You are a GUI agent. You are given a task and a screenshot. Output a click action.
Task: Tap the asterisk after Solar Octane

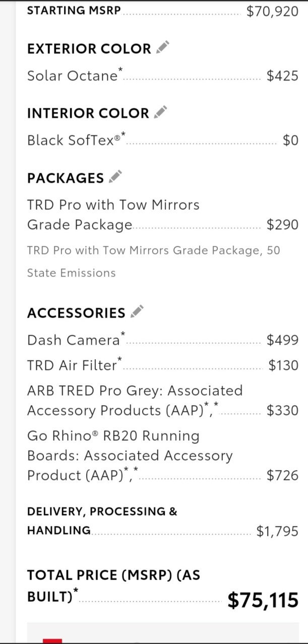click(x=120, y=70)
